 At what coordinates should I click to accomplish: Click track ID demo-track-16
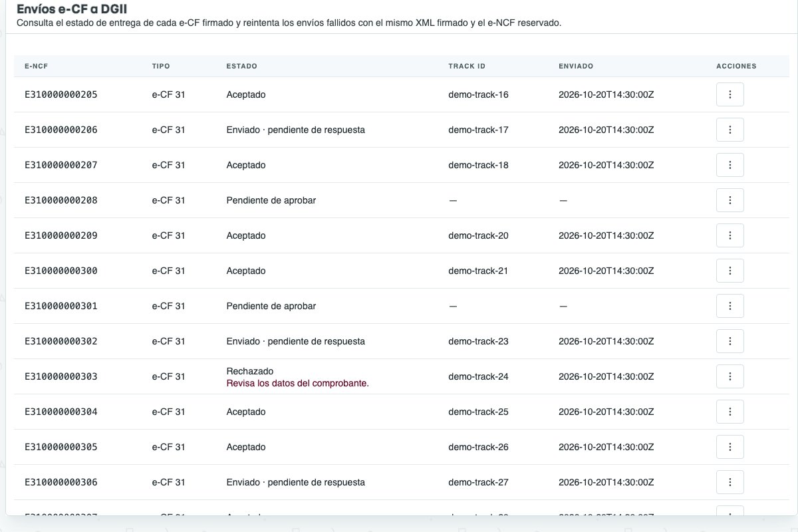[478, 94]
